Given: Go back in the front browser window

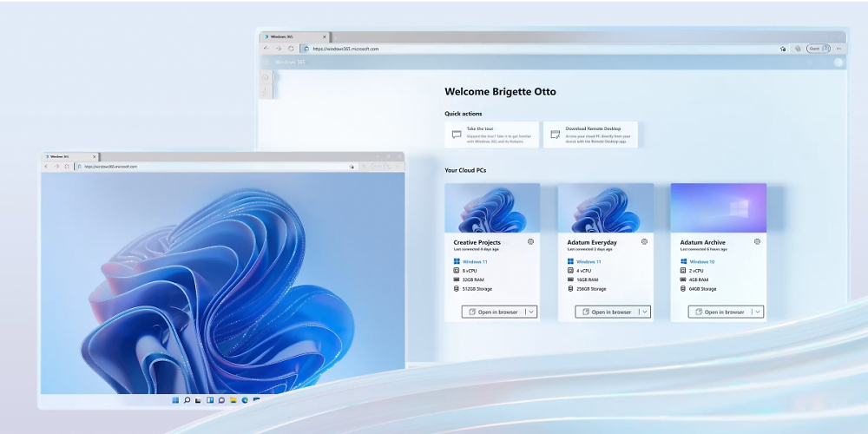Looking at the screenshot, I should click(46, 166).
